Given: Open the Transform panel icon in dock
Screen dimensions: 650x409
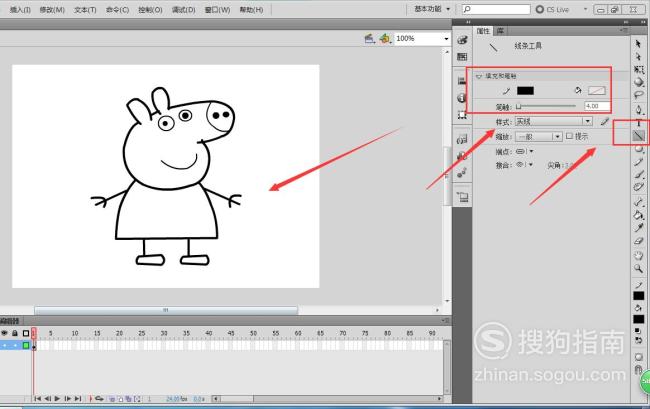Looking at the screenshot, I should (462, 115).
